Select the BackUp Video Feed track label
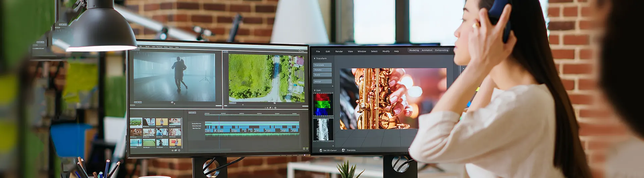The width and height of the screenshot is (644, 178). click(x=197, y=124)
